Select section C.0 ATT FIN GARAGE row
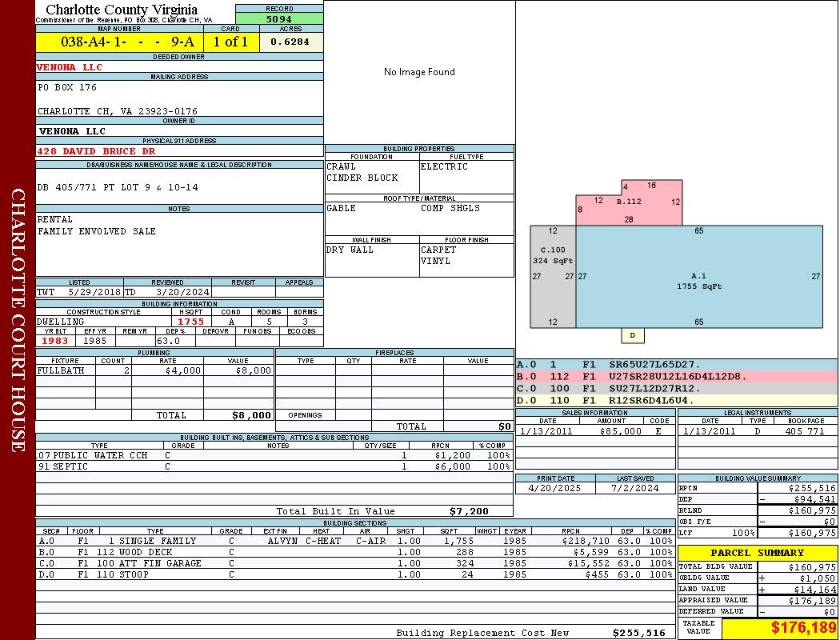 (x=356, y=563)
